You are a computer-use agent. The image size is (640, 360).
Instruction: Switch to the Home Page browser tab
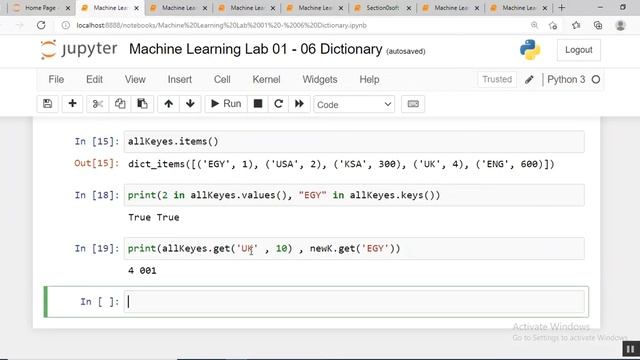40,8
